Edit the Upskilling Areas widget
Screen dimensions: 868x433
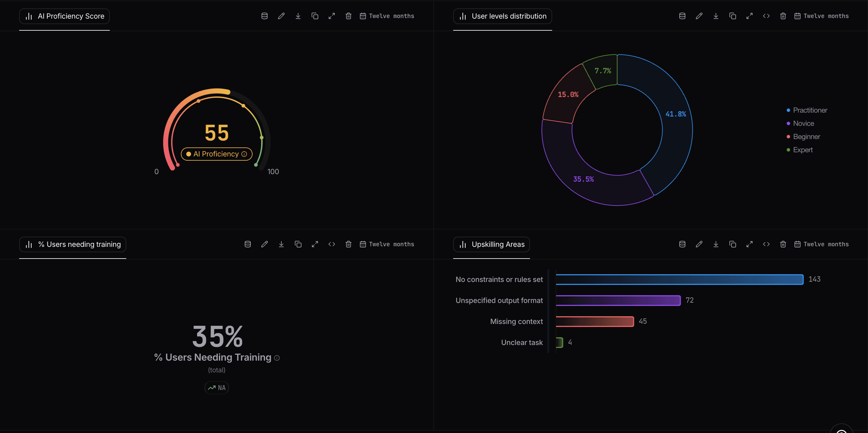699,244
